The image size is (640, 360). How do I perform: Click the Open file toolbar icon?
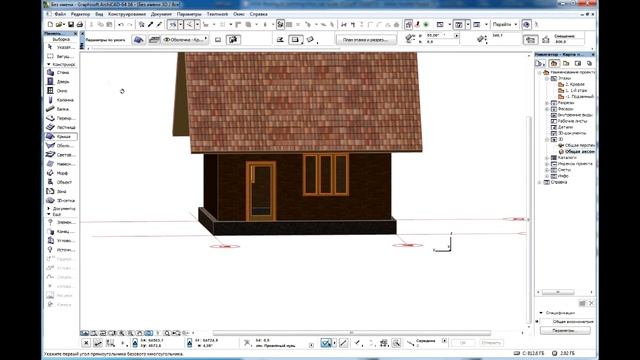[60, 25]
